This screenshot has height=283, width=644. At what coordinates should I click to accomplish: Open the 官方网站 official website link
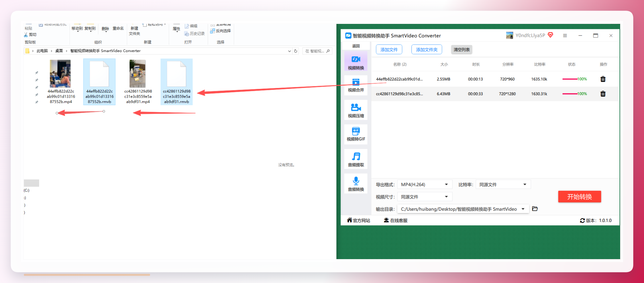pos(361,220)
